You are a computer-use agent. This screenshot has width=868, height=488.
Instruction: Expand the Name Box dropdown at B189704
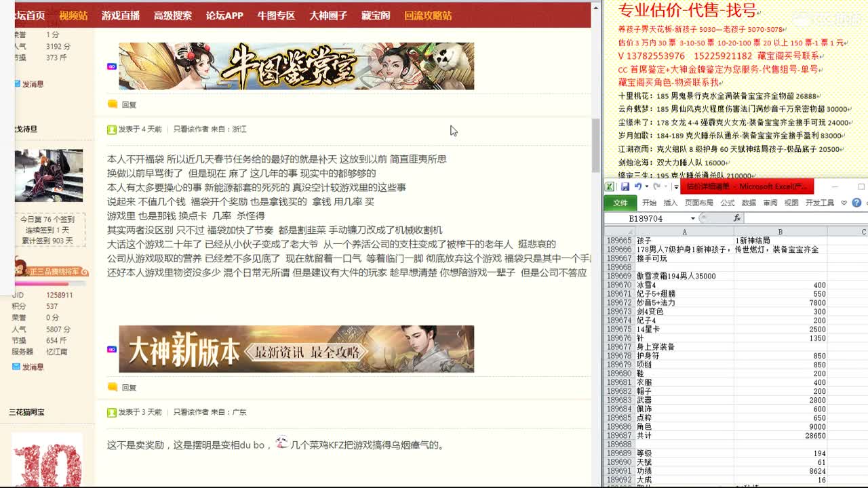coord(692,218)
